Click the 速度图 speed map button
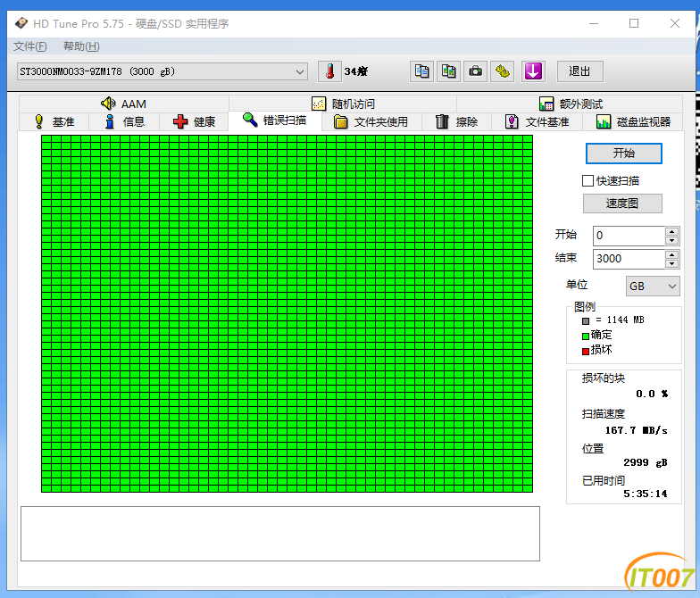The height and width of the screenshot is (598, 700). tap(622, 203)
